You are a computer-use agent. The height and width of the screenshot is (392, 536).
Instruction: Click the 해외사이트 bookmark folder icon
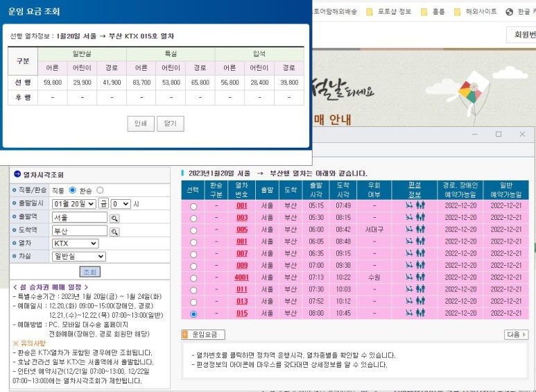pos(458,12)
